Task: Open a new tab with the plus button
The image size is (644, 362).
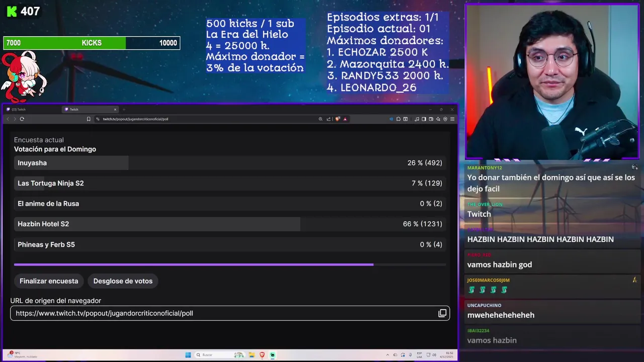Action: point(124,110)
